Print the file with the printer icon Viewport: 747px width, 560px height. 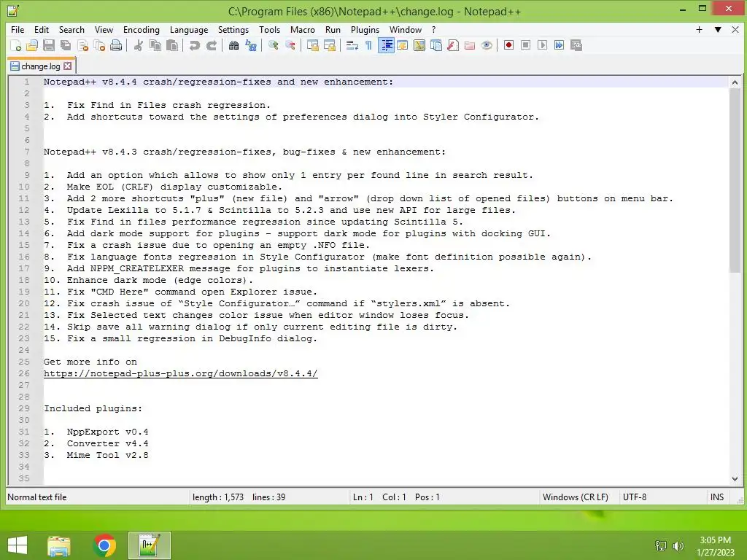116,45
